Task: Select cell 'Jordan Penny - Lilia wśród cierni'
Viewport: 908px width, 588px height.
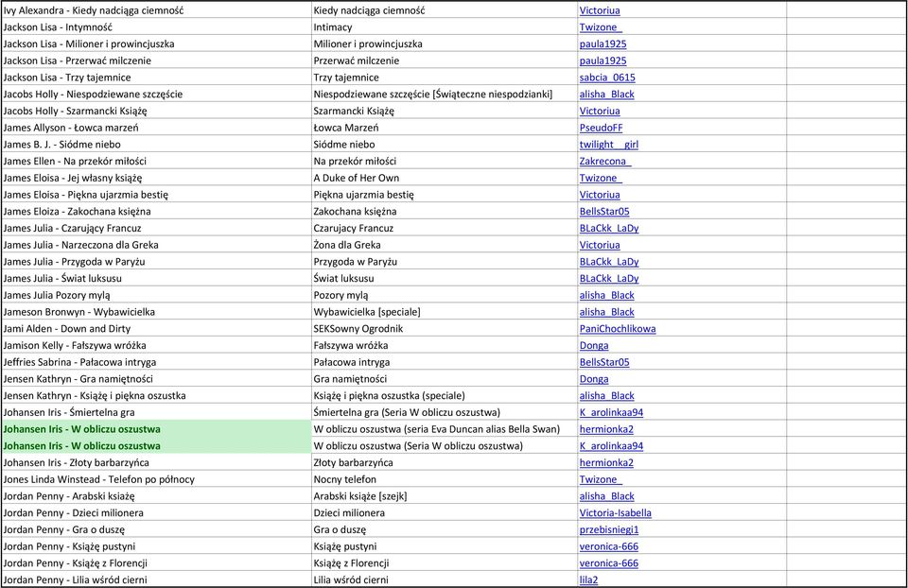Action: coord(156,579)
